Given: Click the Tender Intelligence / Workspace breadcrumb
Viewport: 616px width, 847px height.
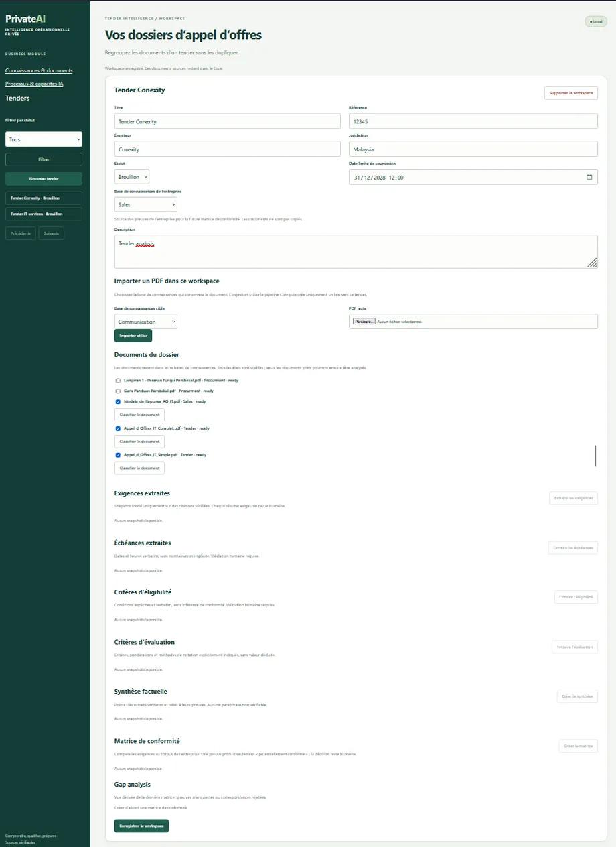Looking at the screenshot, I should coord(145,19).
